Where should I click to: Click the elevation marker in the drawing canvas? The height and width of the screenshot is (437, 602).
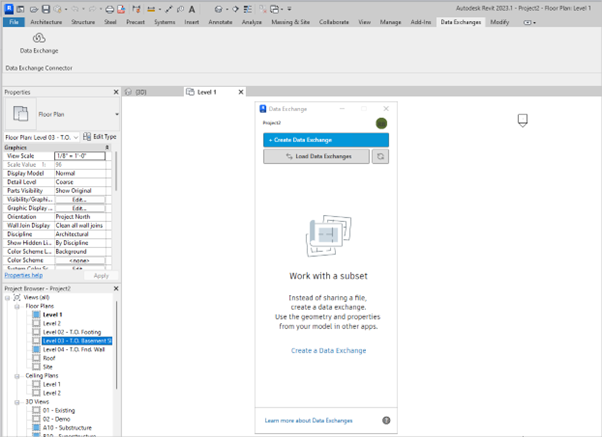point(523,120)
